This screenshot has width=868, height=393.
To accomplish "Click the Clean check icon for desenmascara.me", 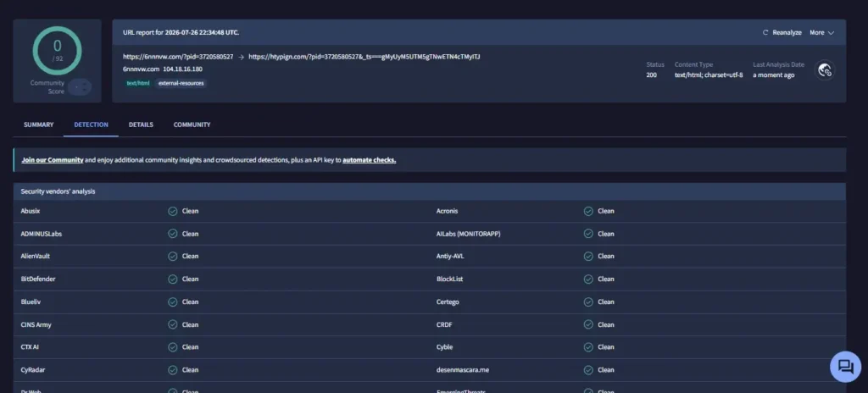I will (x=588, y=370).
